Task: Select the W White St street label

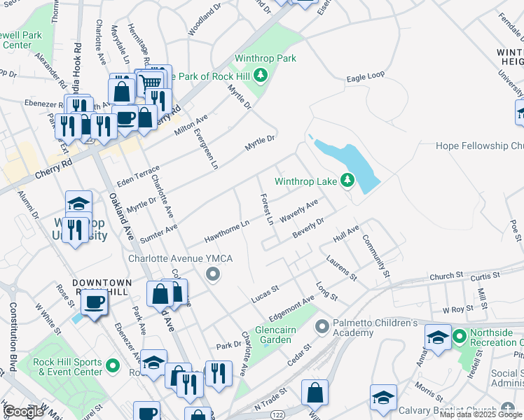Action: 48,318
